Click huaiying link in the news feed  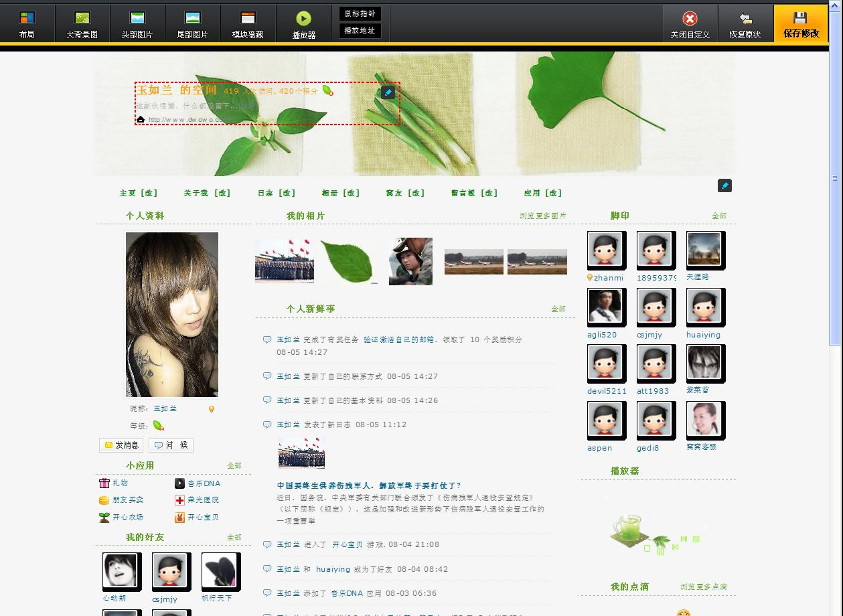pos(333,569)
